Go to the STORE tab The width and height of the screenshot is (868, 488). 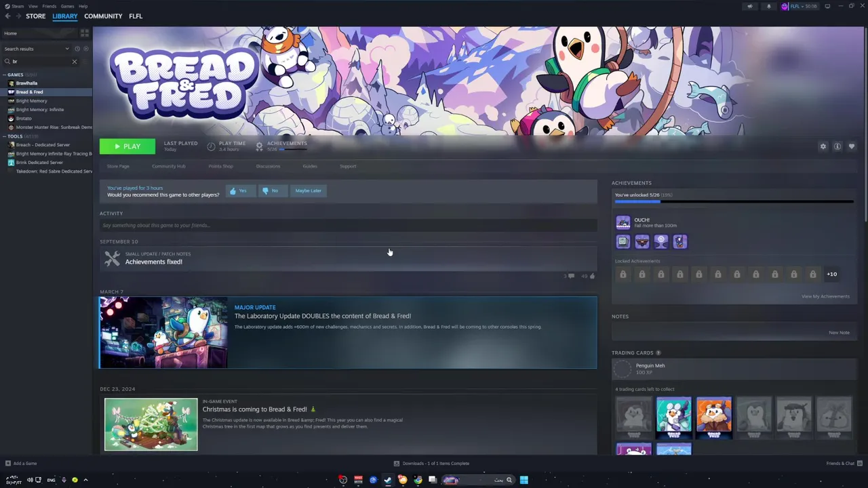click(x=36, y=16)
